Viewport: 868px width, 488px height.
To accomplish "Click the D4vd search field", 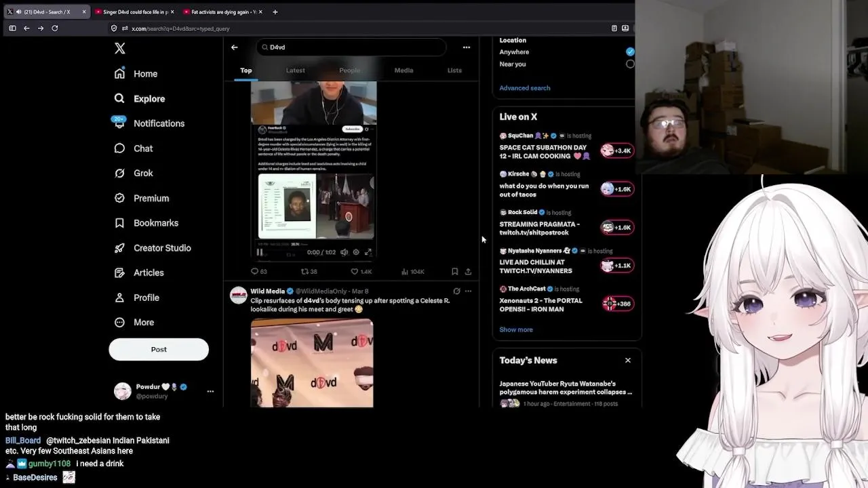I will (351, 47).
